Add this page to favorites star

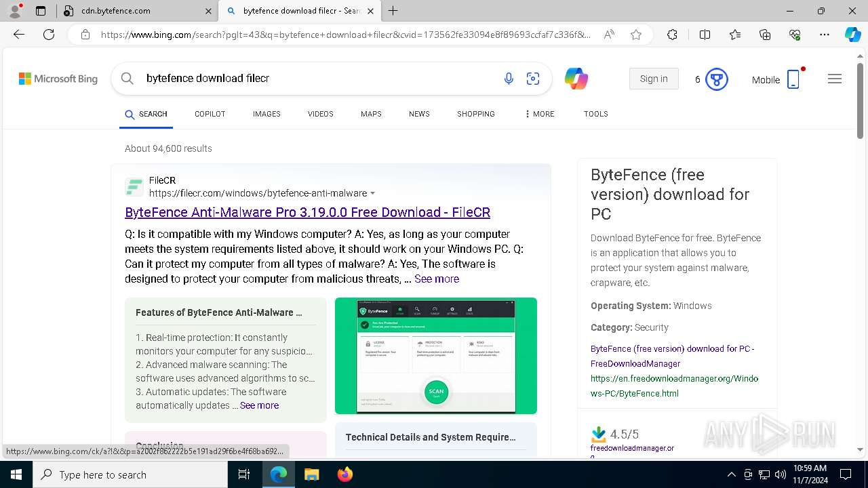[x=636, y=35]
